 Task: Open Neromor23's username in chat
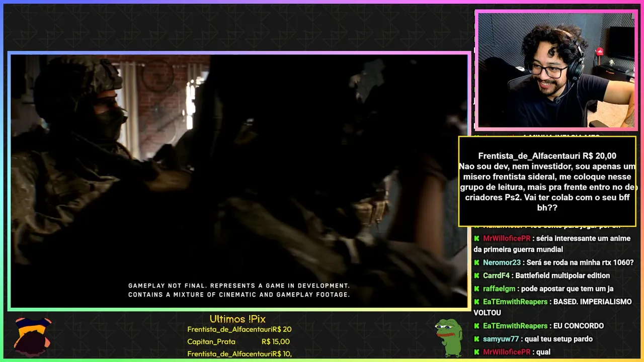[502, 262]
